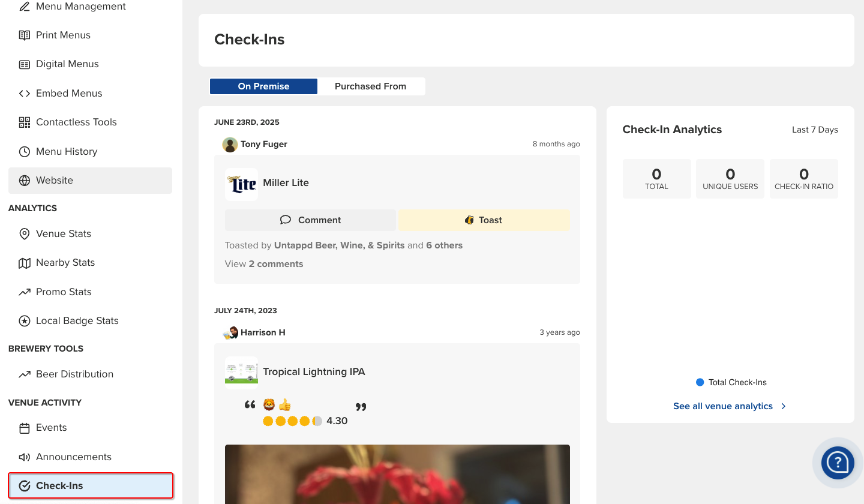This screenshot has height=504, width=864.
Task: Open Local Badge Stats
Action: pos(77,321)
